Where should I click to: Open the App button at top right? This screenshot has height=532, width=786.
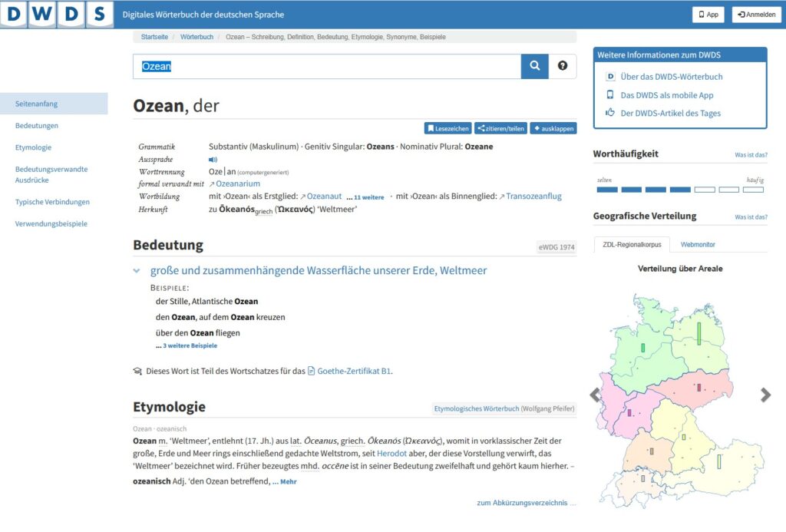point(707,14)
